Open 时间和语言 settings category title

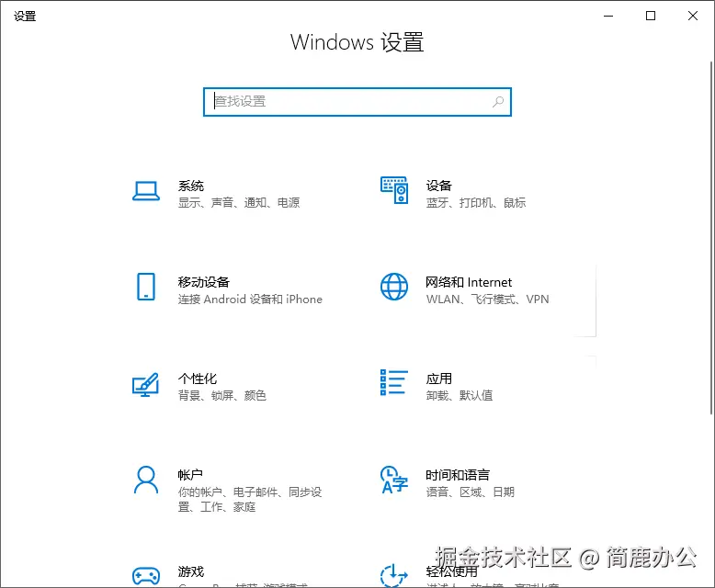458,475
